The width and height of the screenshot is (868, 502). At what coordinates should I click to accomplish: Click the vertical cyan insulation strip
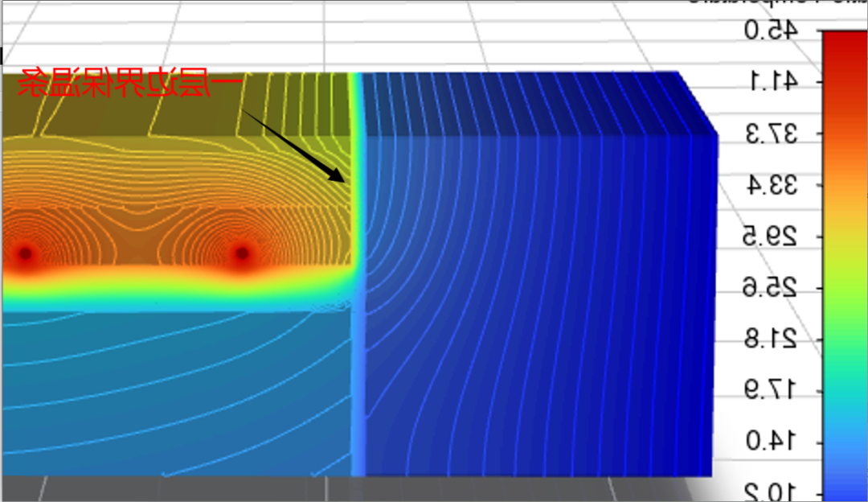(358, 362)
